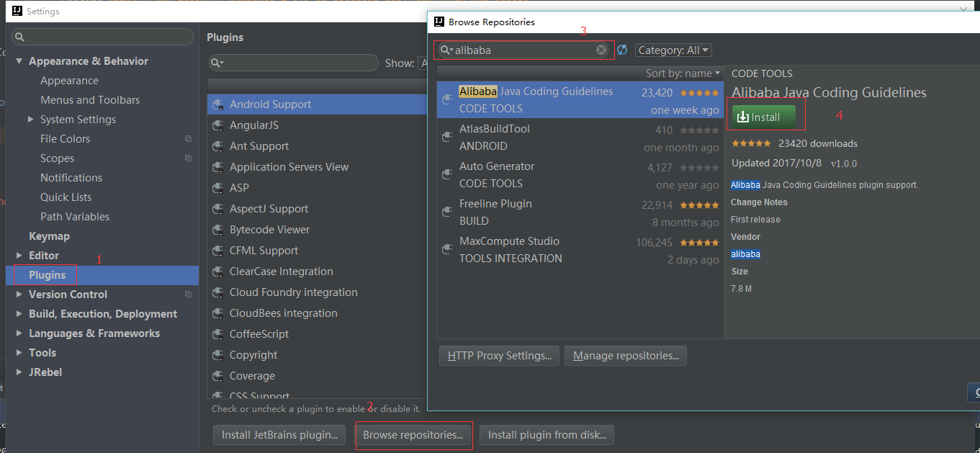Image resolution: width=980 pixels, height=453 pixels.
Task: Install the Alibaba Java Coding Guidelines plugin
Action: pos(764,117)
